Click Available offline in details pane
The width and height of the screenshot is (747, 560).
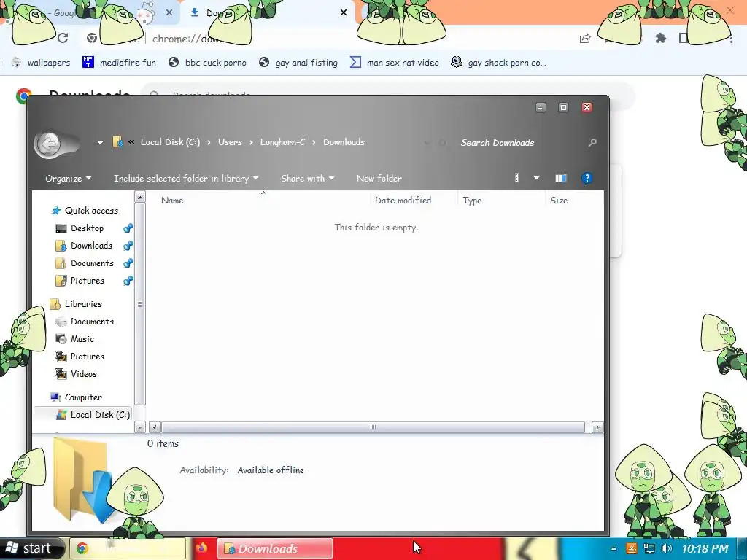pos(271,470)
